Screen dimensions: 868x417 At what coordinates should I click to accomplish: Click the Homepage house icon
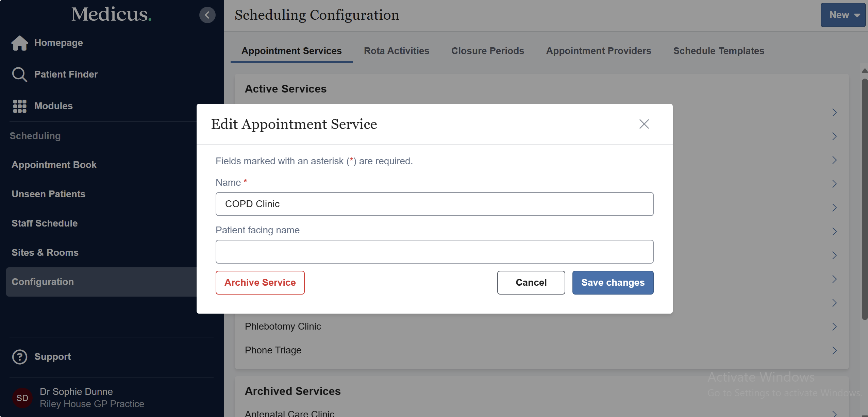pos(19,43)
